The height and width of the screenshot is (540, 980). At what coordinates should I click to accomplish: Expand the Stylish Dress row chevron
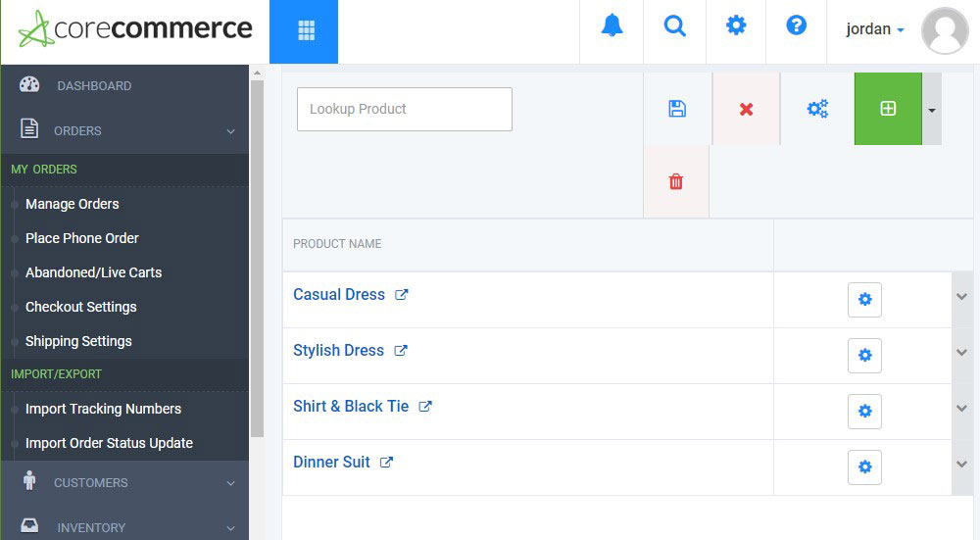click(x=962, y=353)
